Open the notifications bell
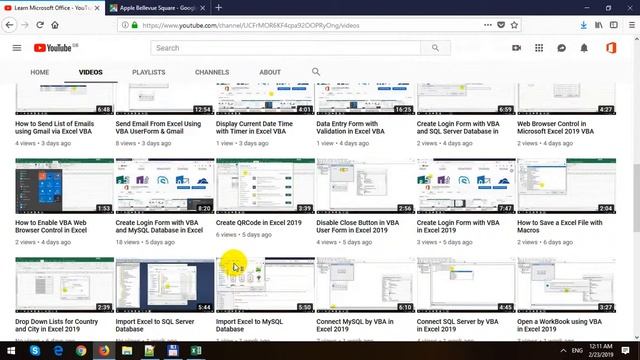 [584, 48]
